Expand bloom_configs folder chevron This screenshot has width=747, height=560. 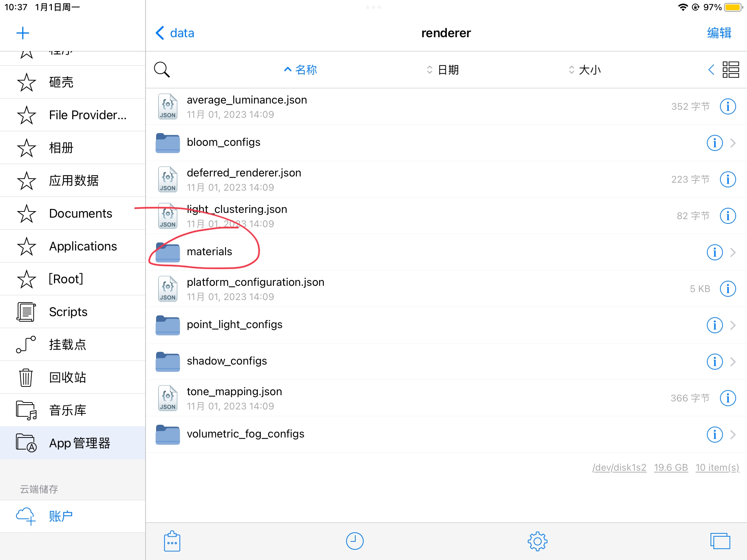(x=733, y=143)
